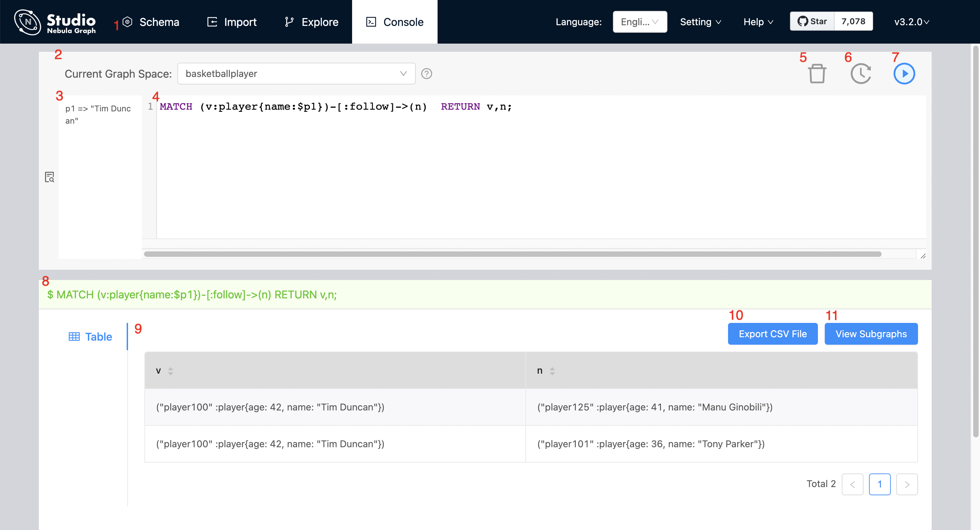
Task: Click the editor resize handle icon
Action: pyautogui.click(x=923, y=256)
